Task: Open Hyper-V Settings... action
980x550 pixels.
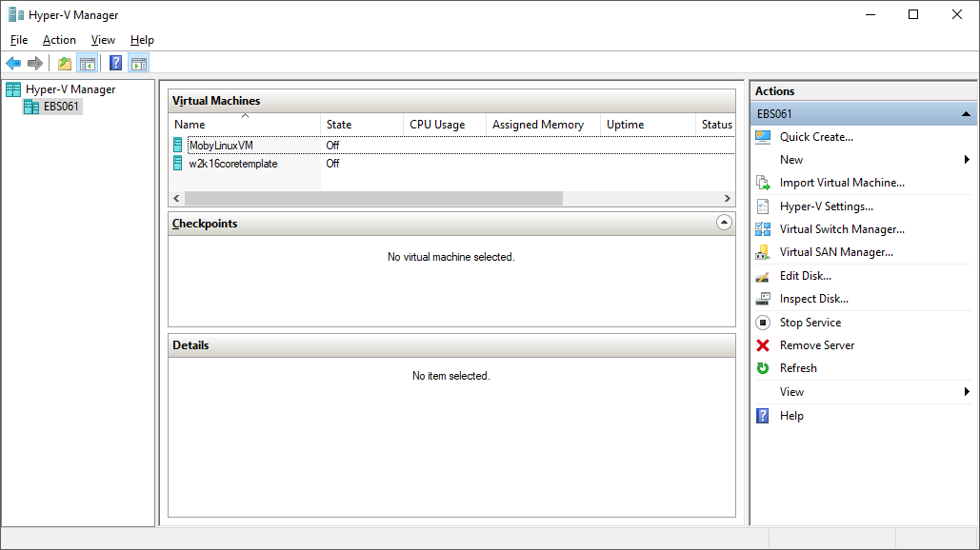Action: click(x=827, y=206)
